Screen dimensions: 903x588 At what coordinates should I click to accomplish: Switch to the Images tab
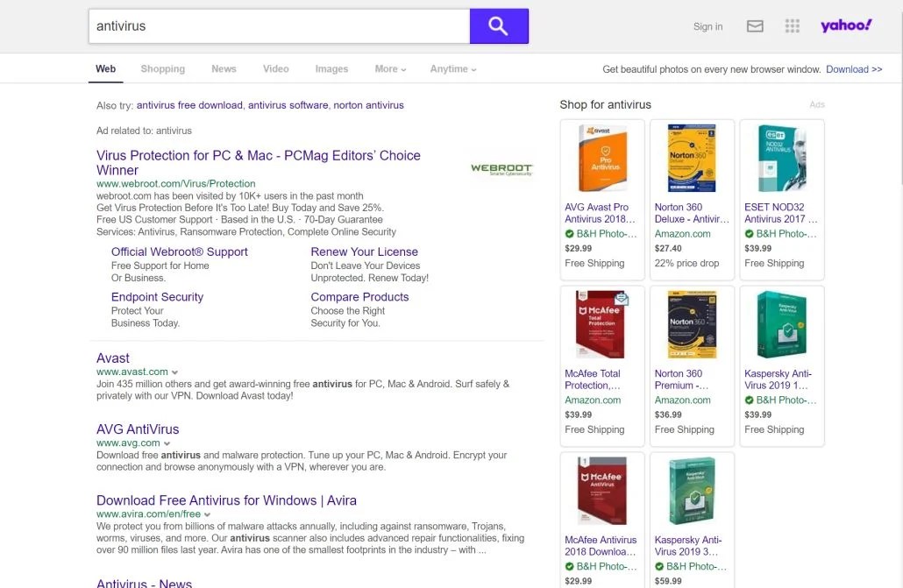pos(331,68)
